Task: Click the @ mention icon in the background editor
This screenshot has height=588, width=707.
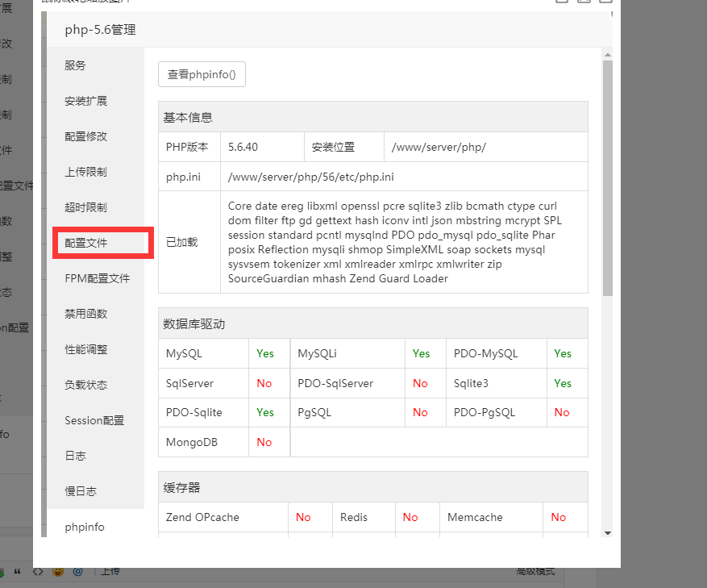Action: [77, 572]
